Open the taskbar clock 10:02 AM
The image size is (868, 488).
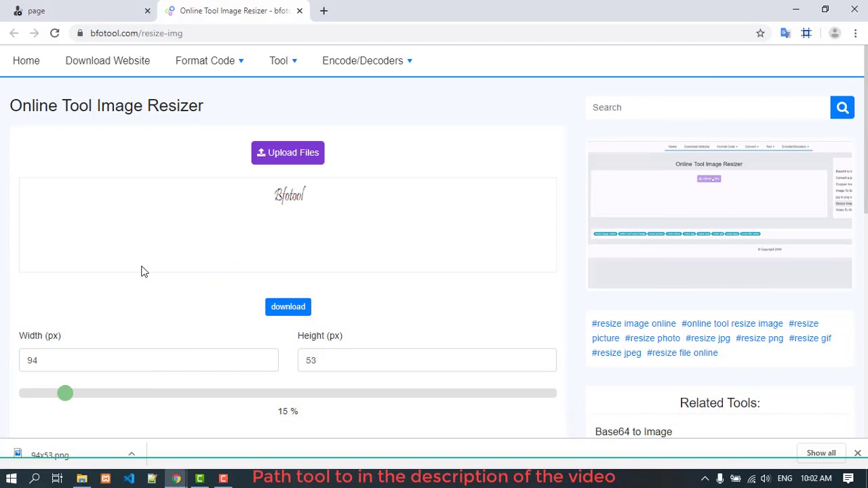pyautogui.click(x=816, y=479)
